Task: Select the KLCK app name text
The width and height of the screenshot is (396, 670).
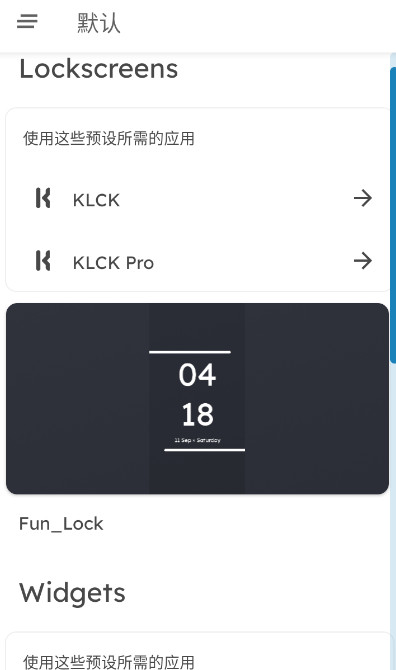Action: [x=96, y=200]
